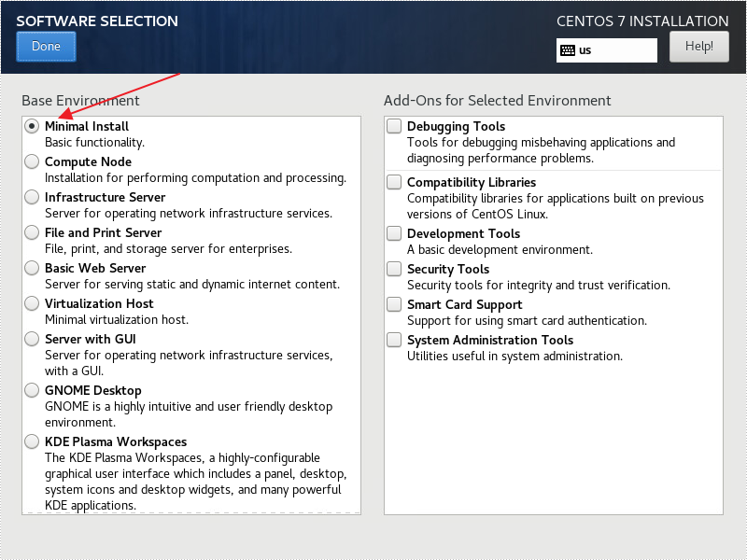Pick the Basic Web Server radio button
The image size is (747, 560).
[32, 268]
